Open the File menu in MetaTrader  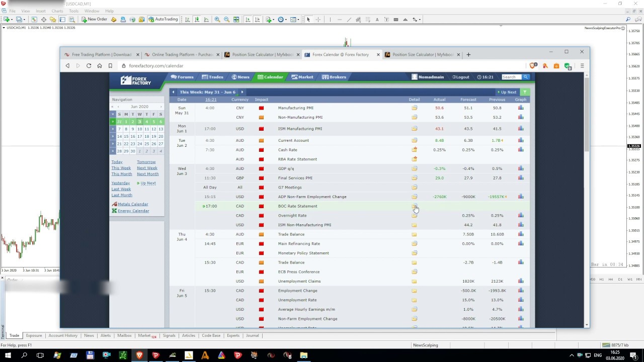pyautogui.click(x=12, y=11)
